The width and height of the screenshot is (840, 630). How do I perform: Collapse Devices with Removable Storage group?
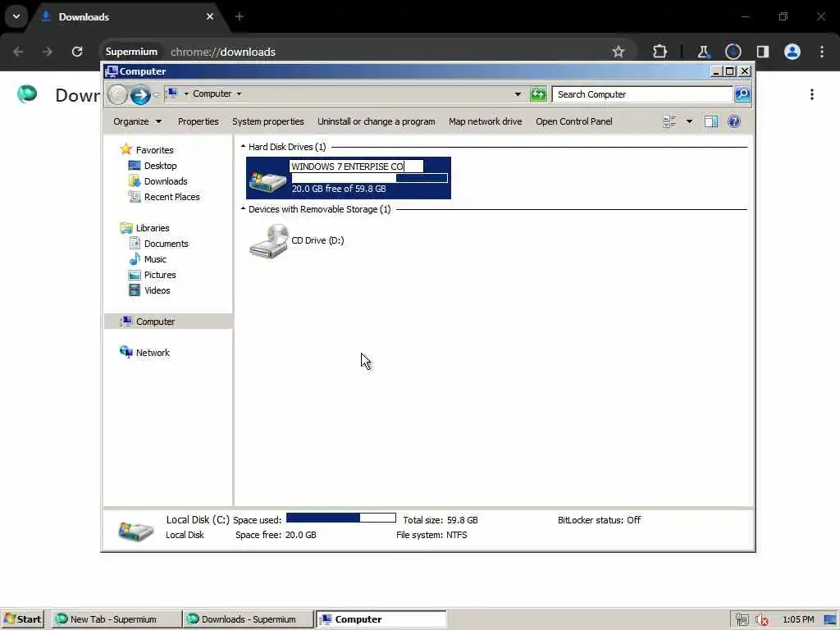[243, 208]
